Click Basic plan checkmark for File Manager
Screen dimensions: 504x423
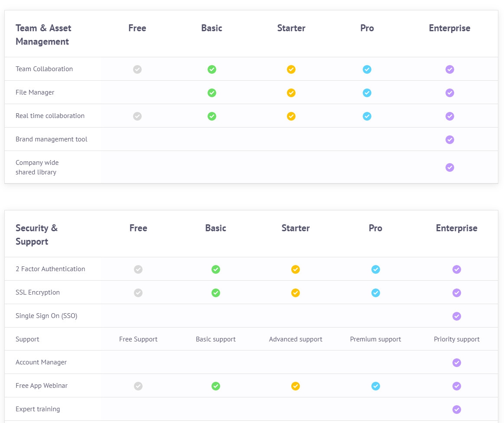[211, 93]
